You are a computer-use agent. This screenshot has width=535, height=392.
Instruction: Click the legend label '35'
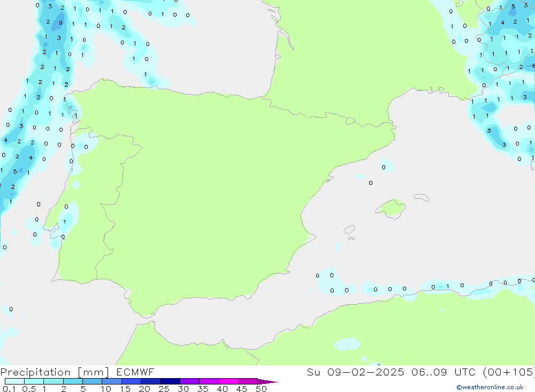pyautogui.click(x=203, y=389)
